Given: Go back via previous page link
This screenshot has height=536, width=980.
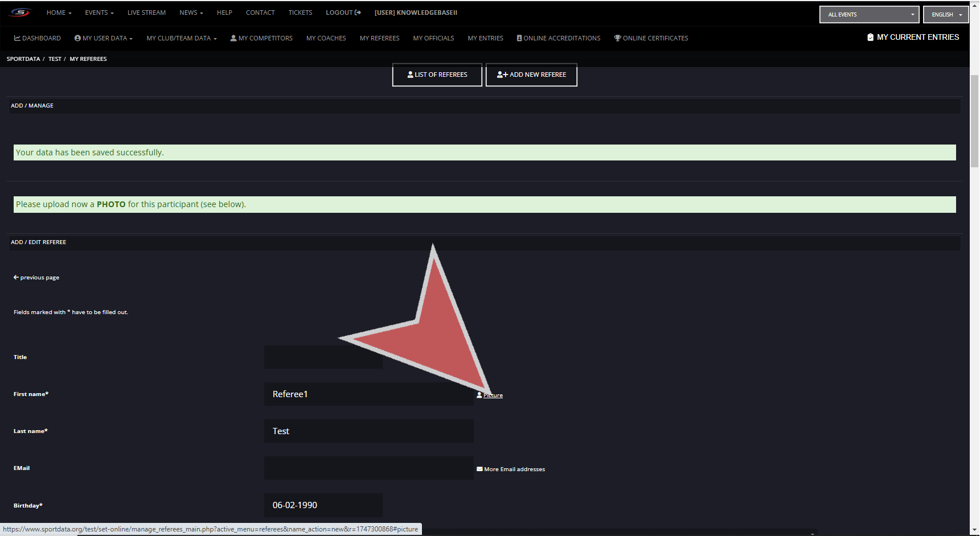Looking at the screenshot, I should [36, 278].
